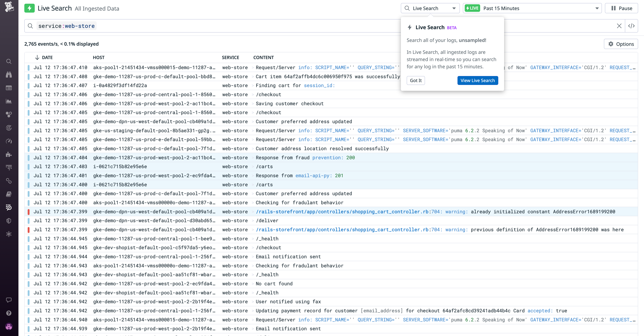Click the Got It button in the popup

[x=416, y=80]
